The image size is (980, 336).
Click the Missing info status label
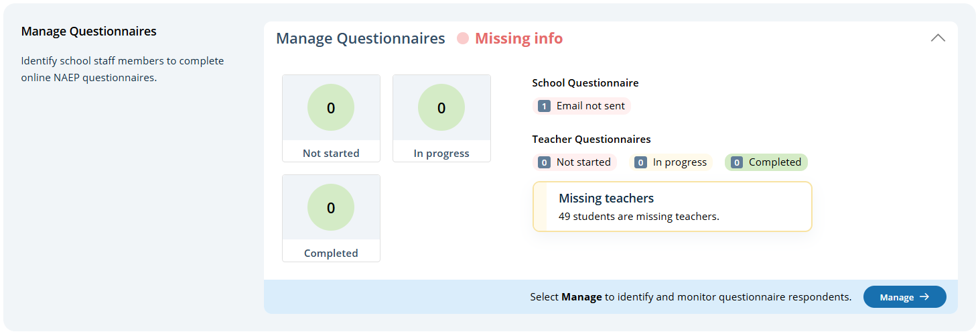pyautogui.click(x=518, y=39)
